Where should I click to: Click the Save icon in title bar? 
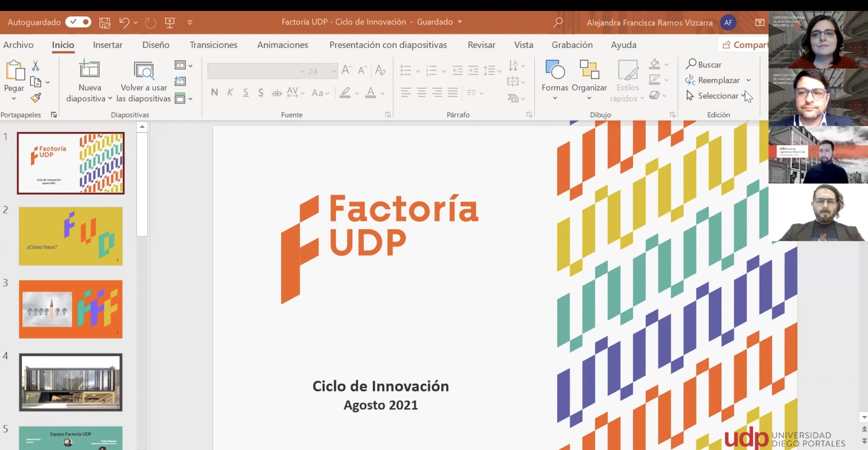point(105,23)
